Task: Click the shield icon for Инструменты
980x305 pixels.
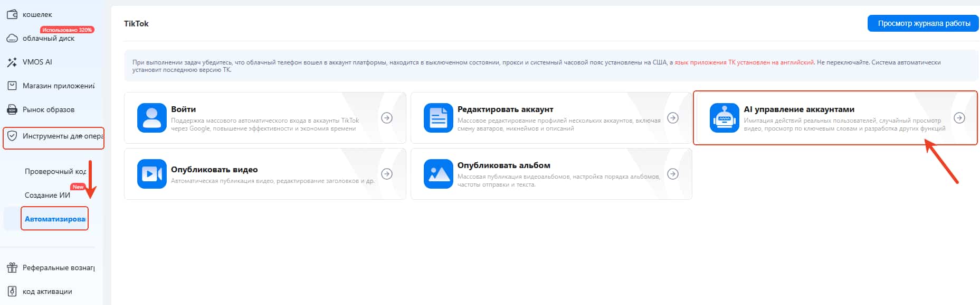Action: click(x=12, y=136)
